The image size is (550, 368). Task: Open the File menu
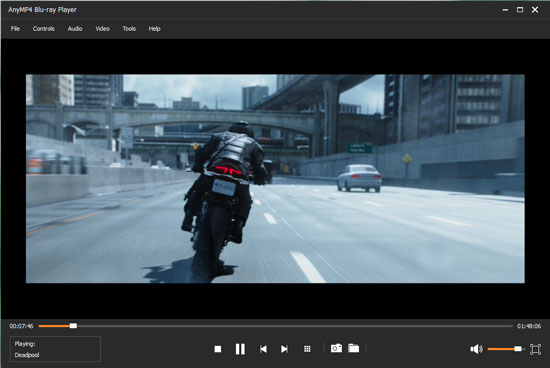coord(15,29)
